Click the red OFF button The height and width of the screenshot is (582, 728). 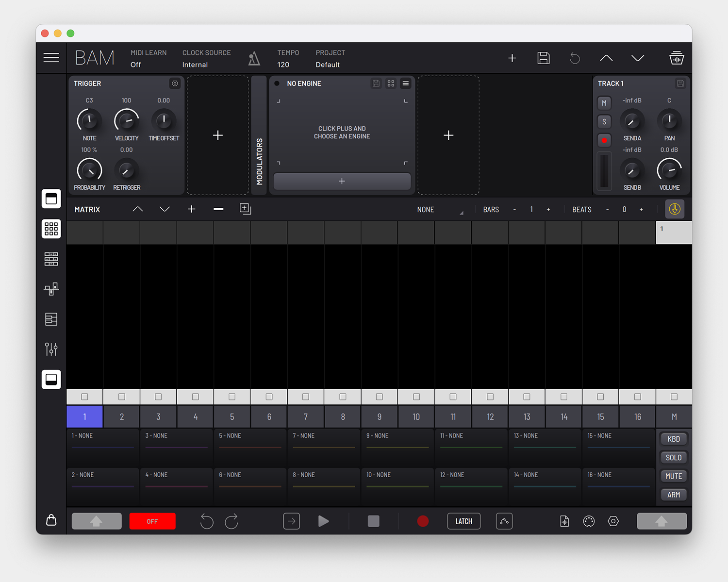point(152,521)
